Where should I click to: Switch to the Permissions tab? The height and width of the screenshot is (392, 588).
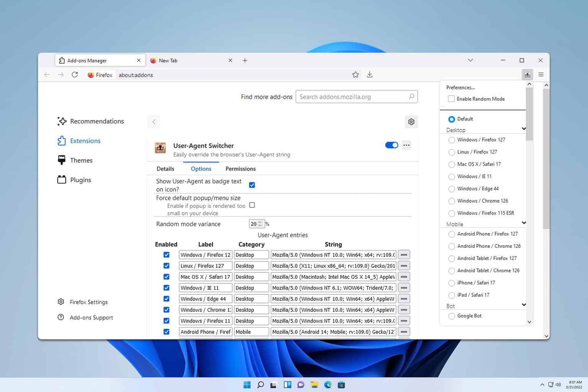click(x=240, y=169)
